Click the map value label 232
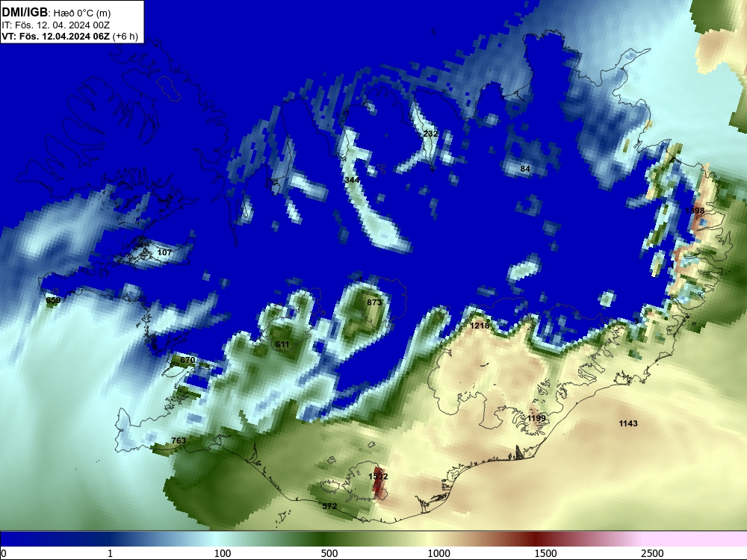Image resolution: width=747 pixels, height=560 pixels. pyautogui.click(x=430, y=134)
